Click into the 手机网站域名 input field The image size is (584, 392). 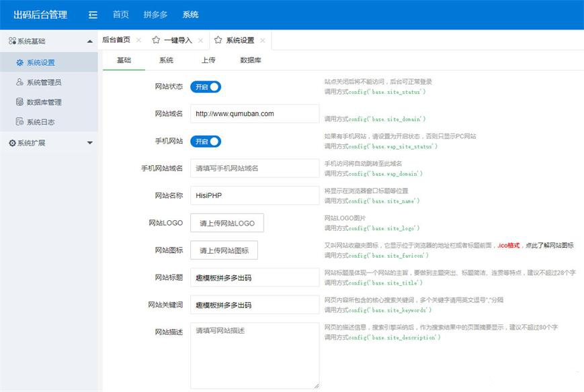click(x=255, y=168)
